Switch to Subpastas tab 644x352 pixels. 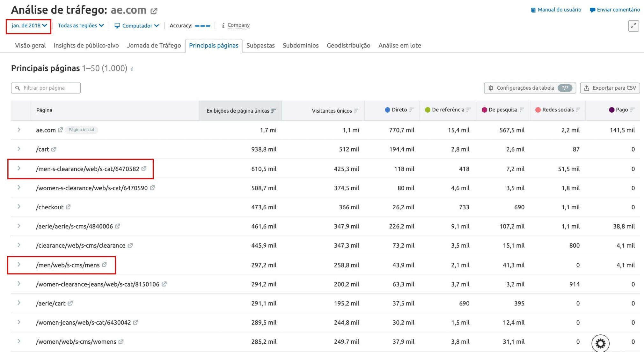(260, 45)
